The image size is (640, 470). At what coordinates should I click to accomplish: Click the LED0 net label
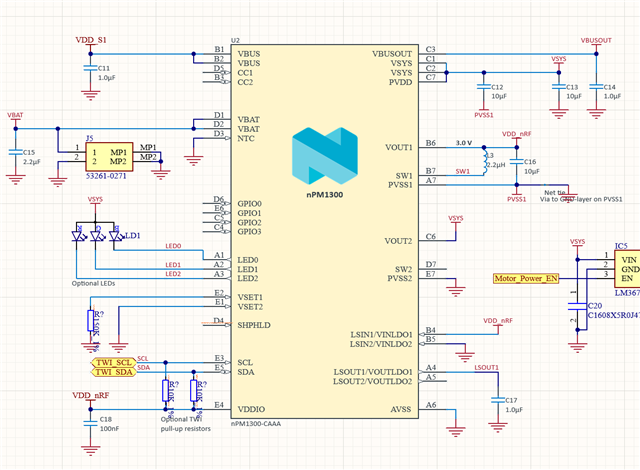click(x=173, y=246)
